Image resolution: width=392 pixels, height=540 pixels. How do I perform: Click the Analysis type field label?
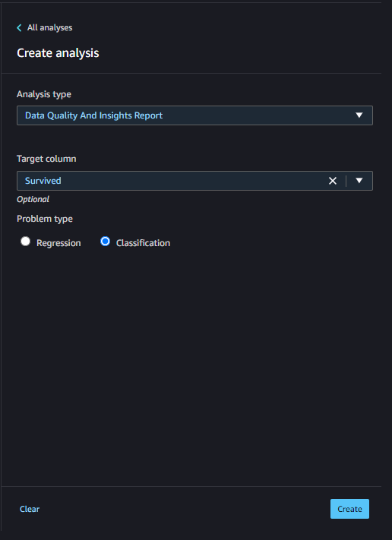44,94
